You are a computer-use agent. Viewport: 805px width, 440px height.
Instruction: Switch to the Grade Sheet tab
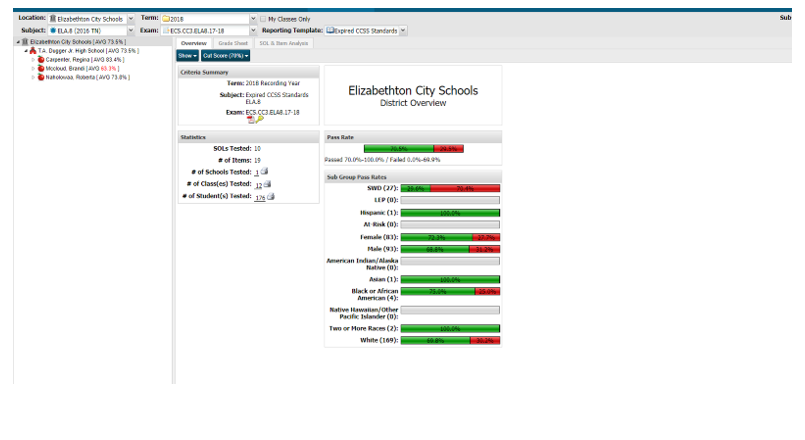point(233,43)
